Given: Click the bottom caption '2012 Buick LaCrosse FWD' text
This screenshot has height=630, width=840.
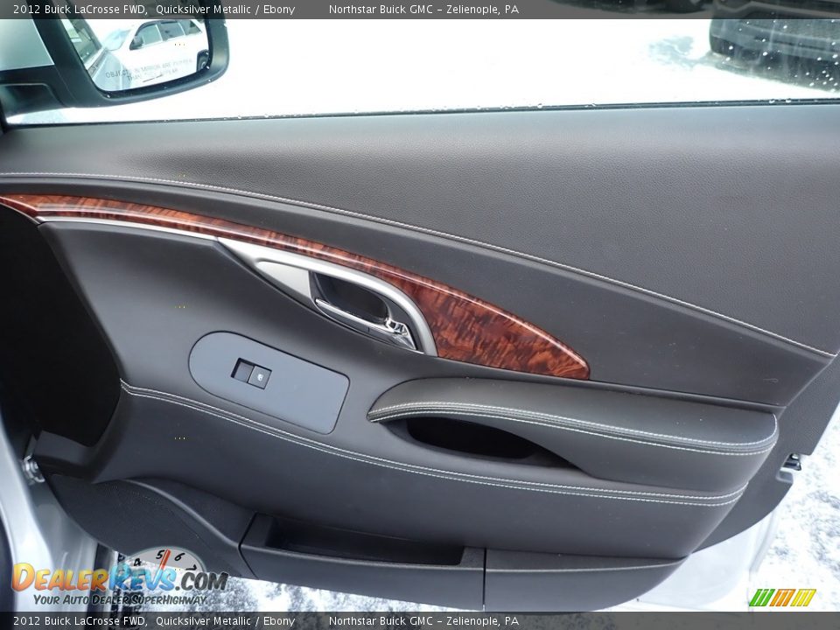Looking at the screenshot, I should [80, 621].
